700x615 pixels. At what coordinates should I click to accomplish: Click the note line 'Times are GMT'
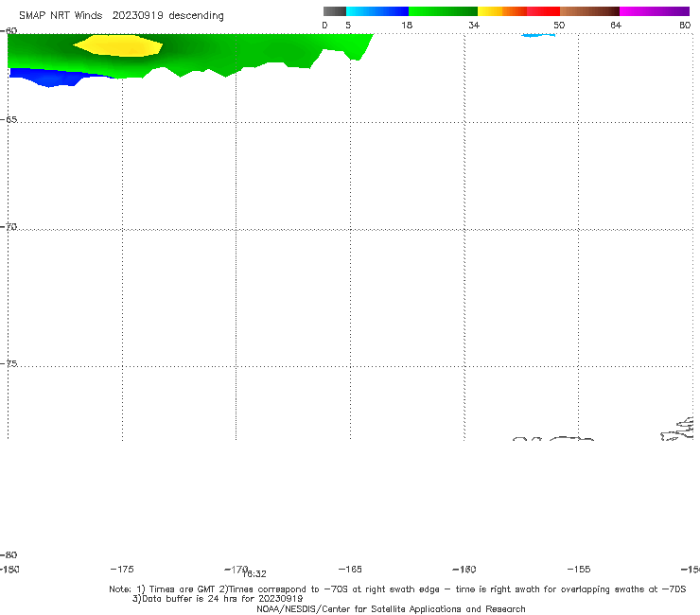pos(183,589)
